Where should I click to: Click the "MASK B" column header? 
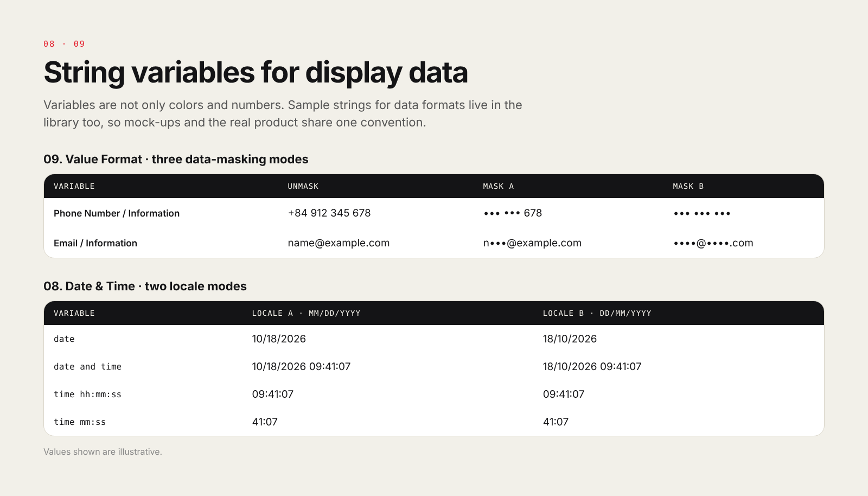click(x=688, y=186)
